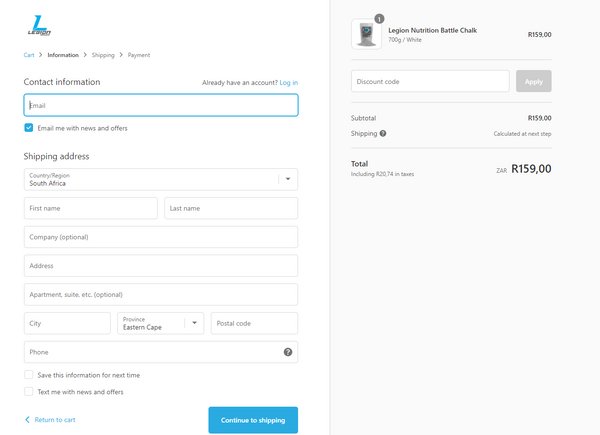The width and height of the screenshot is (600, 435).
Task: Click the Battle Chalk product thumbnail
Action: [x=366, y=34]
